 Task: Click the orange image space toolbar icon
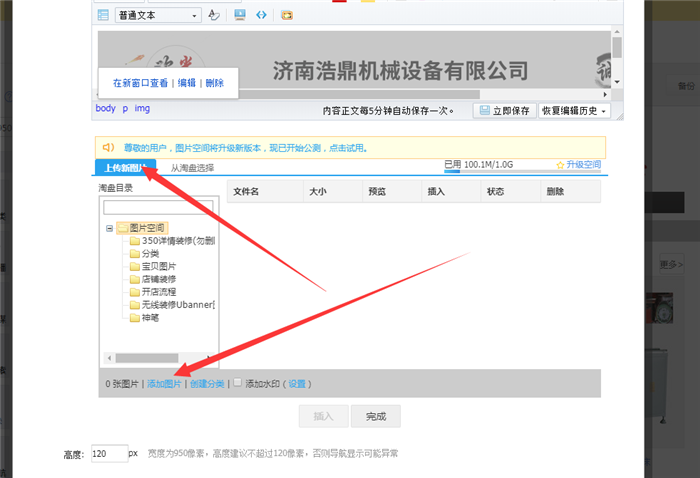coord(287,15)
